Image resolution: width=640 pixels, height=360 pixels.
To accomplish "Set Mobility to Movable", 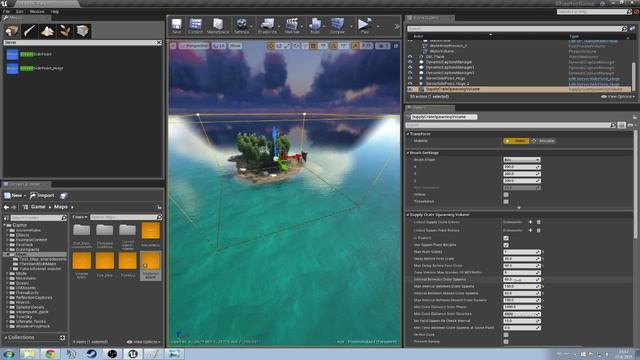I will point(543,141).
